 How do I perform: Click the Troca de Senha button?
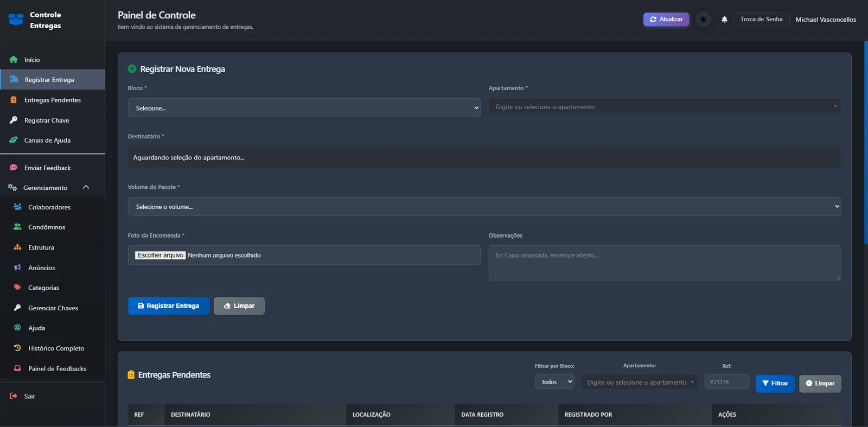761,20
